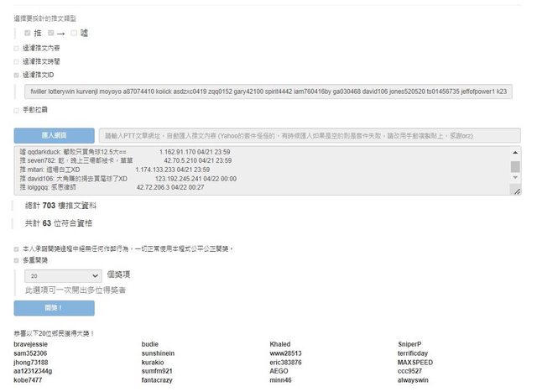Check the 過濾推文時間 option

[17, 61]
